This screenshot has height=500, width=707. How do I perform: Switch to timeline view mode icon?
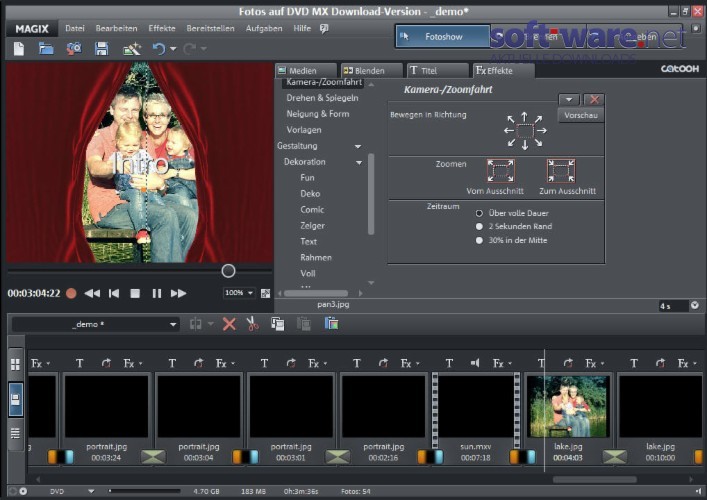[15, 433]
